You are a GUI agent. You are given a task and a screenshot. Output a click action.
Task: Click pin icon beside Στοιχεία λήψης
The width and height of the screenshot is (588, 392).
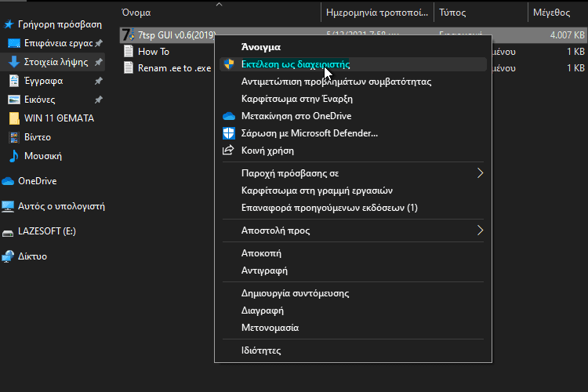99,62
